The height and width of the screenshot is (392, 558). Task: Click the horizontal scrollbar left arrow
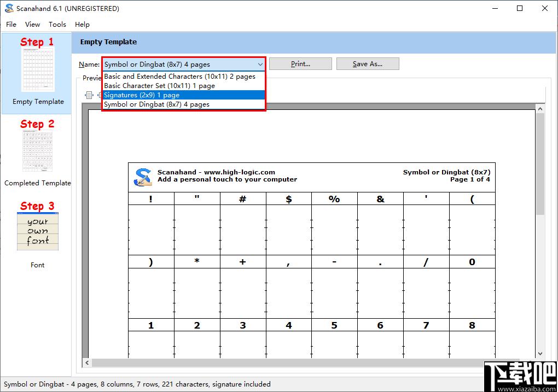click(x=87, y=362)
